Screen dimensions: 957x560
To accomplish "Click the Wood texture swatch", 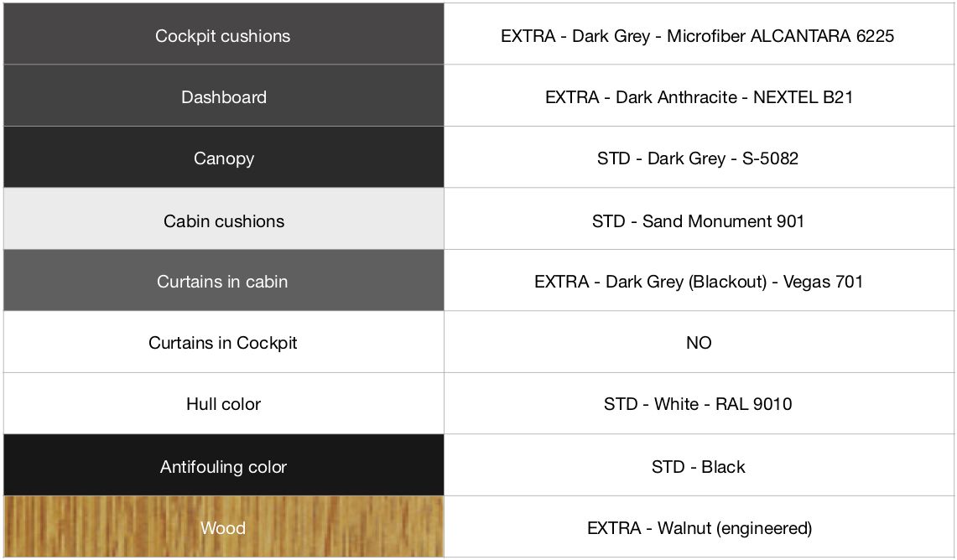I will pos(223,527).
